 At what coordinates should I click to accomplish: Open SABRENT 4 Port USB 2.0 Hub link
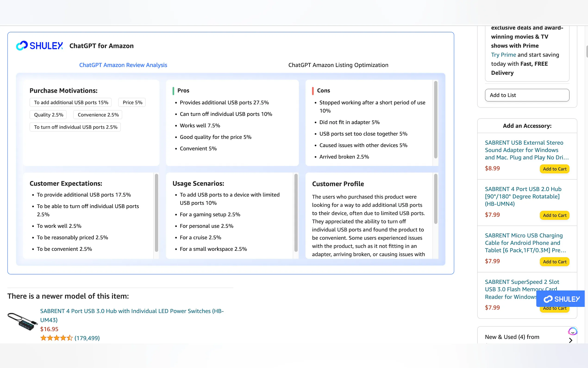tap(523, 197)
